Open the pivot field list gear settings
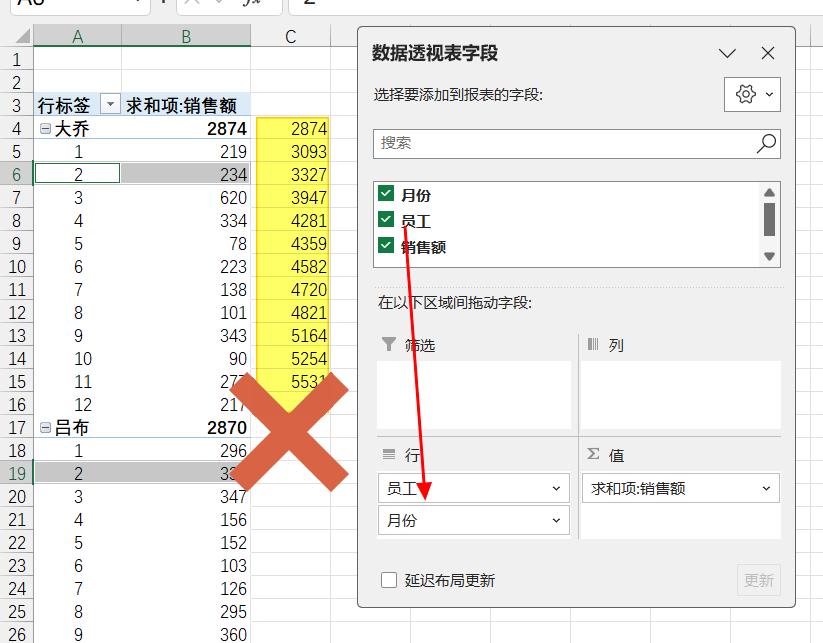 752,94
